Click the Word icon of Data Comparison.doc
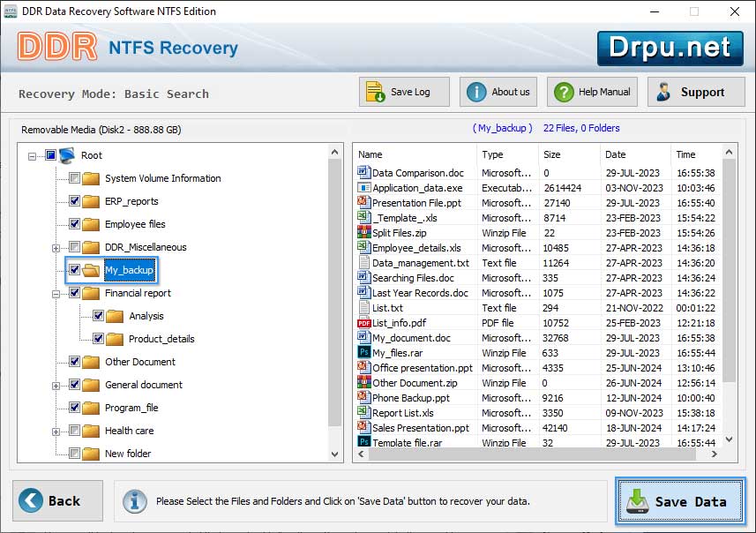 click(363, 172)
